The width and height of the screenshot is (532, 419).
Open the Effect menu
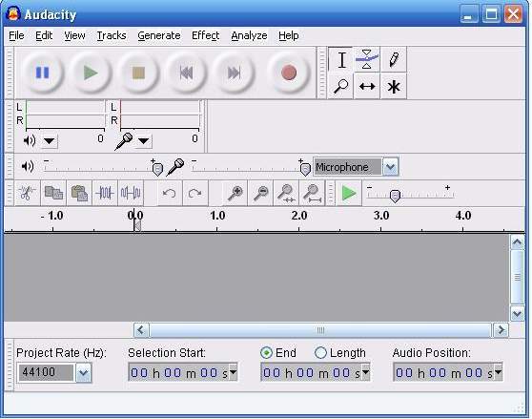click(206, 35)
